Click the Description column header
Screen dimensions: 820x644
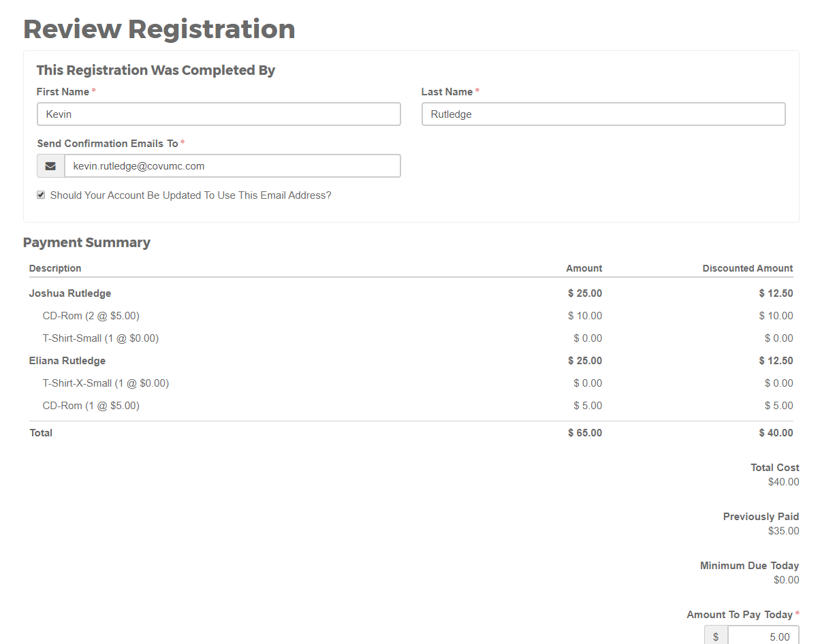54,268
